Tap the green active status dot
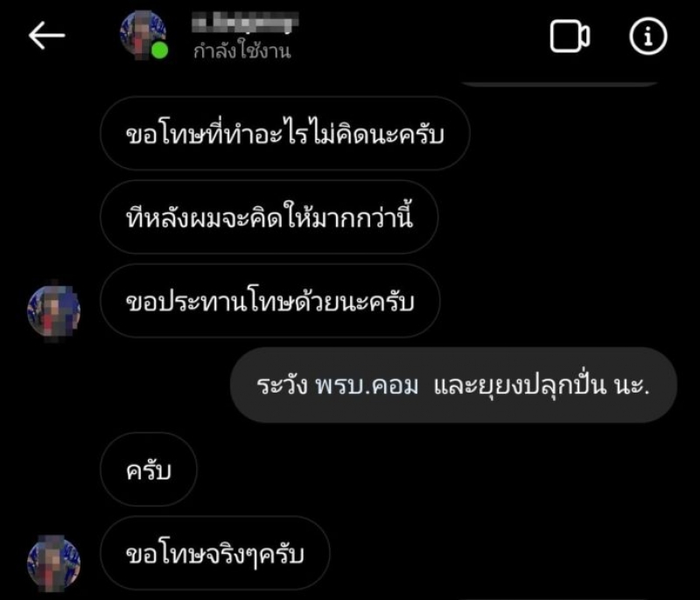The image size is (700, 600). [x=159, y=51]
